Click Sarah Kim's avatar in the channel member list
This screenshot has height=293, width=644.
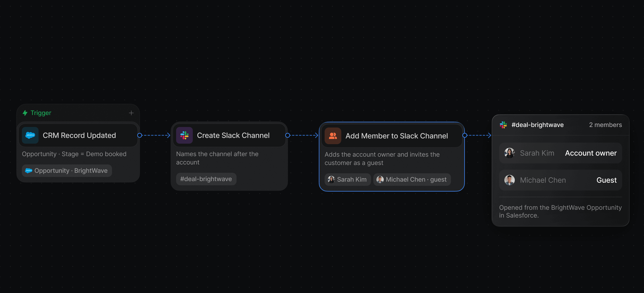[510, 153]
